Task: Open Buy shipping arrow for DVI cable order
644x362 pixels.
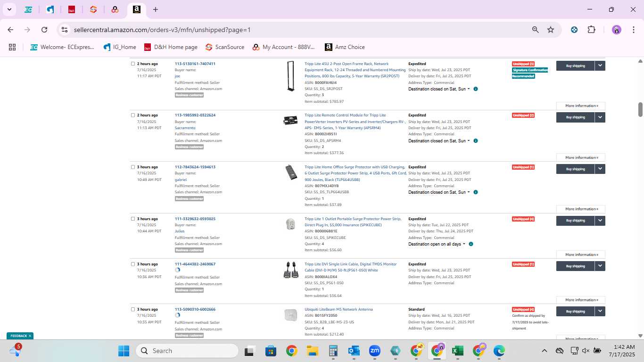Action: pyautogui.click(x=600, y=266)
